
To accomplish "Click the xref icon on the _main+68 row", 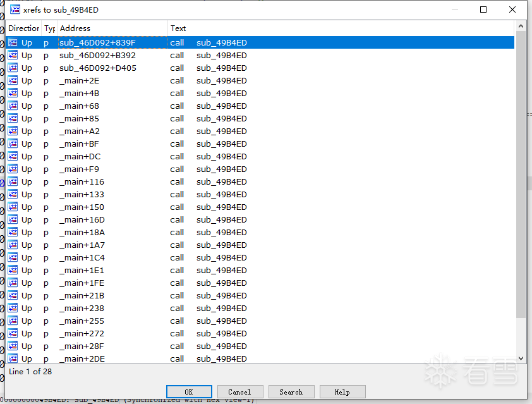I will (x=13, y=106).
